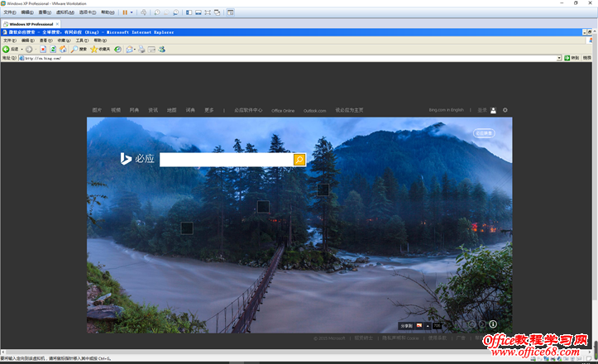This screenshot has height=364, width=598.
Task: Open the VMware power options dropdown arrow
Action: (133, 12)
